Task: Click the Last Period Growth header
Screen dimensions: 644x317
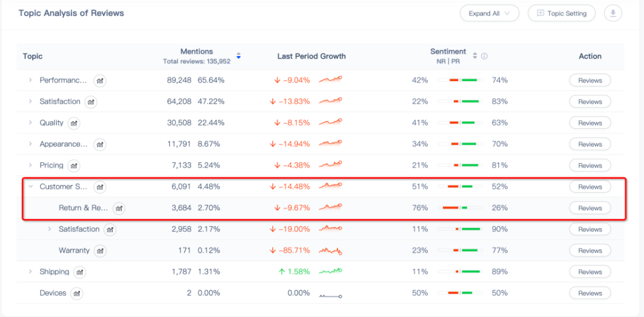Action: click(x=311, y=56)
